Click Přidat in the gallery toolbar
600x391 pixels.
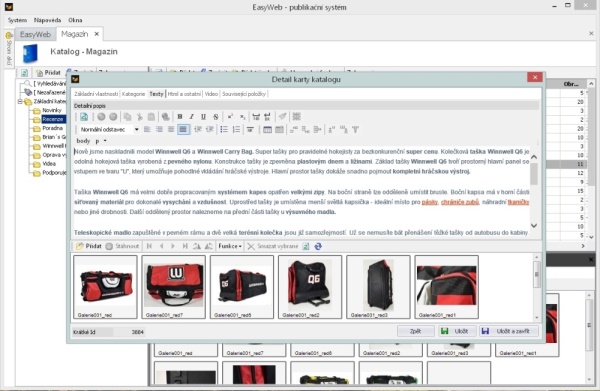(x=89, y=246)
